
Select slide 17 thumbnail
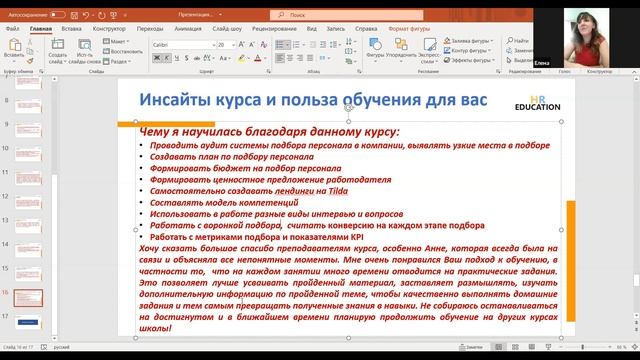point(28,322)
